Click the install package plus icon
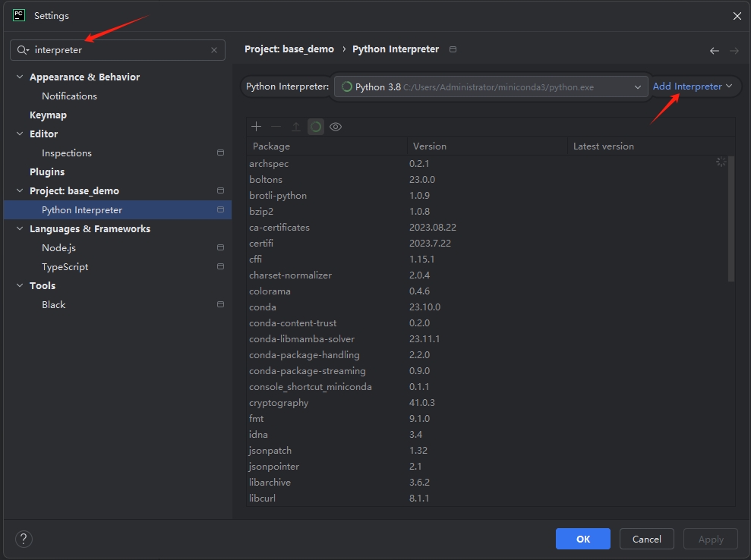This screenshot has height=560, width=751. (x=256, y=127)
